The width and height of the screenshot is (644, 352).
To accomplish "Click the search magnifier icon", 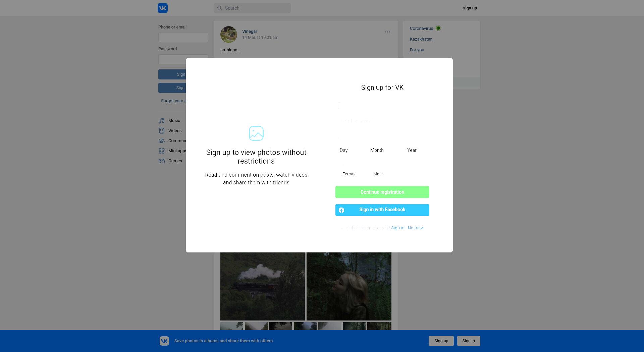I will [220, 8].
